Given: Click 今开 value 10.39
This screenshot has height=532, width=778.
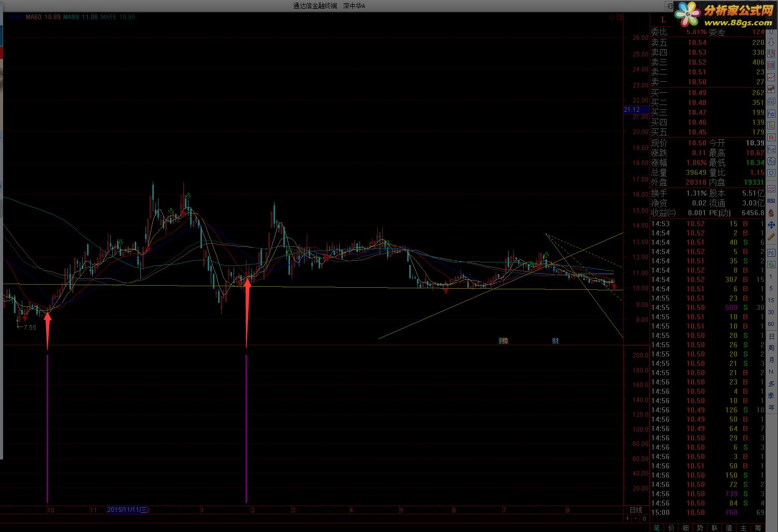Looking at the screenshot, I should pyautogui.click(x=755, y=143).
